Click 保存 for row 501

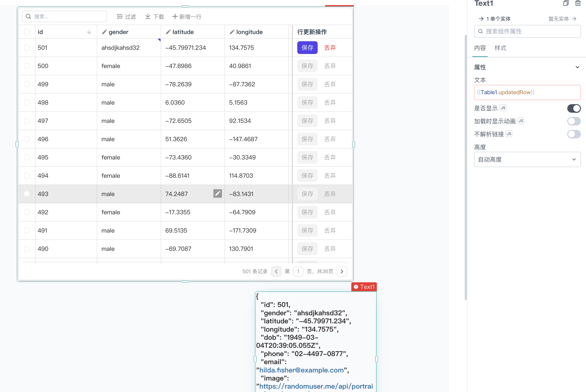(307, 47)
